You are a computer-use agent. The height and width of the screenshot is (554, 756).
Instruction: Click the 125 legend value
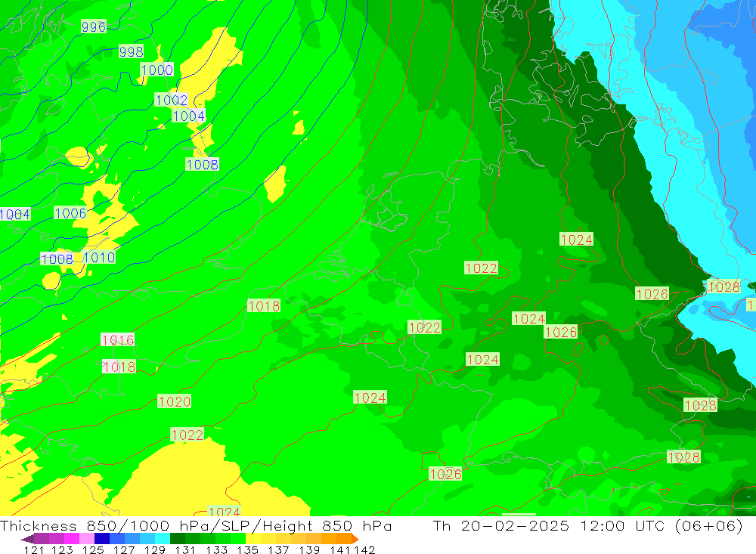tap(93, 549)
